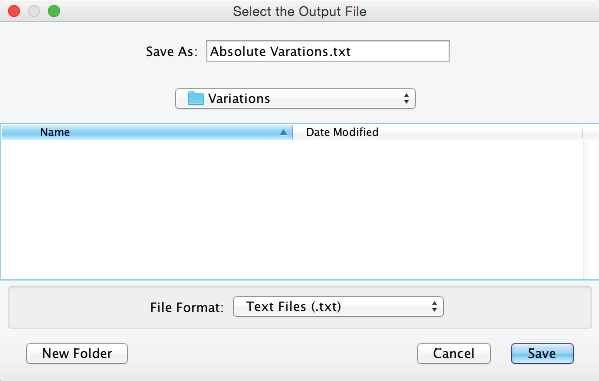Viewport: 599px width, 381px height.
Task: Click the 'Text Files (.txt)' format text
Action: (293, 306)
